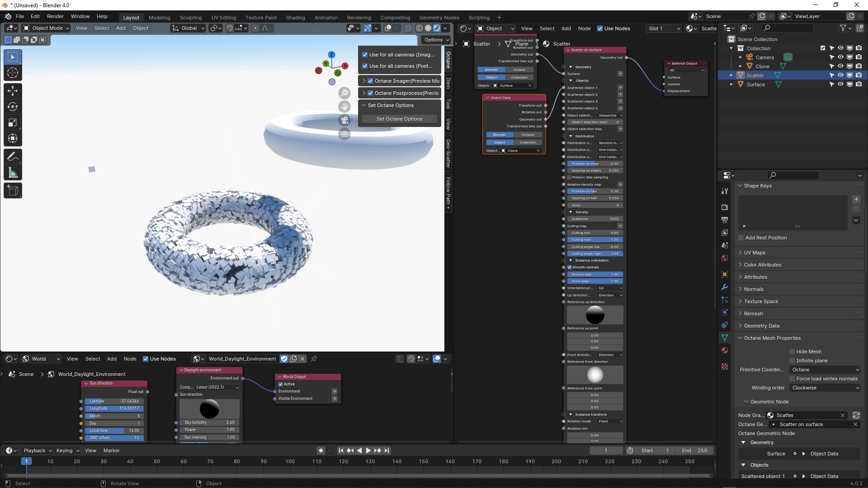
Task: Toggle camera view in viewport
Action: [x=344, y=120]
